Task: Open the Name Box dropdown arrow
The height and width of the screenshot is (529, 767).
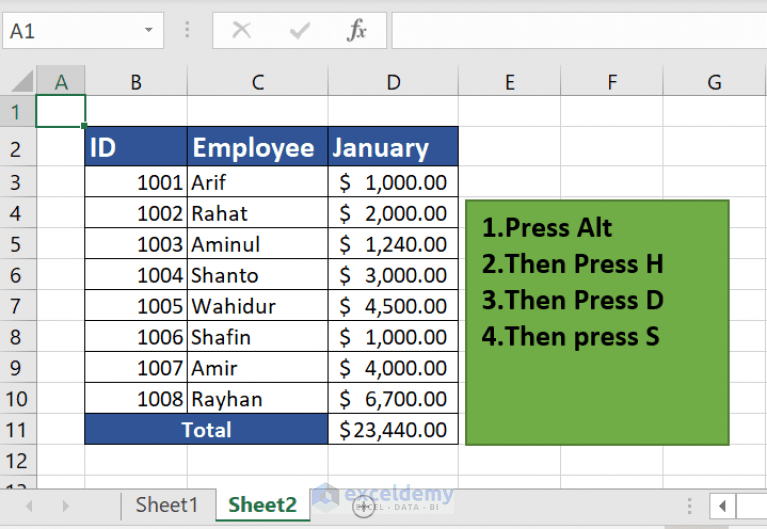Action: pos(149,30)
